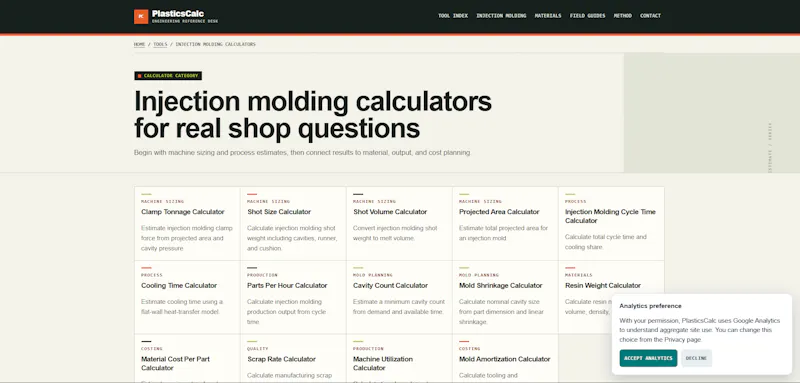This screenshot has height=383, width=800.
Task: Click the Tools breadcrumb link
Action: point(160,44)
